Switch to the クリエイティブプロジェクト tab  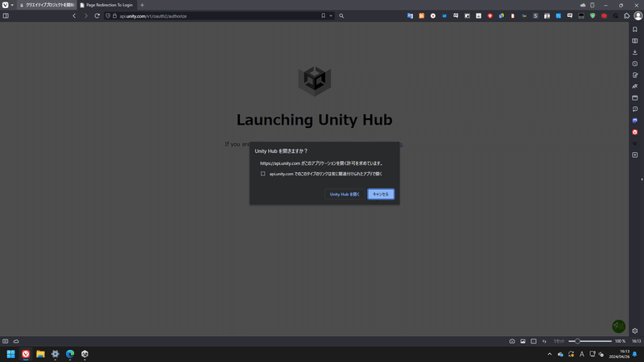click(47, 5)
